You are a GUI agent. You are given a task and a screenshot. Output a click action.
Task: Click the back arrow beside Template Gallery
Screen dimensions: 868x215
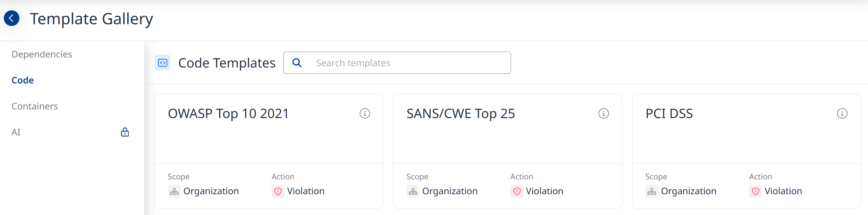tap(11, 18)
